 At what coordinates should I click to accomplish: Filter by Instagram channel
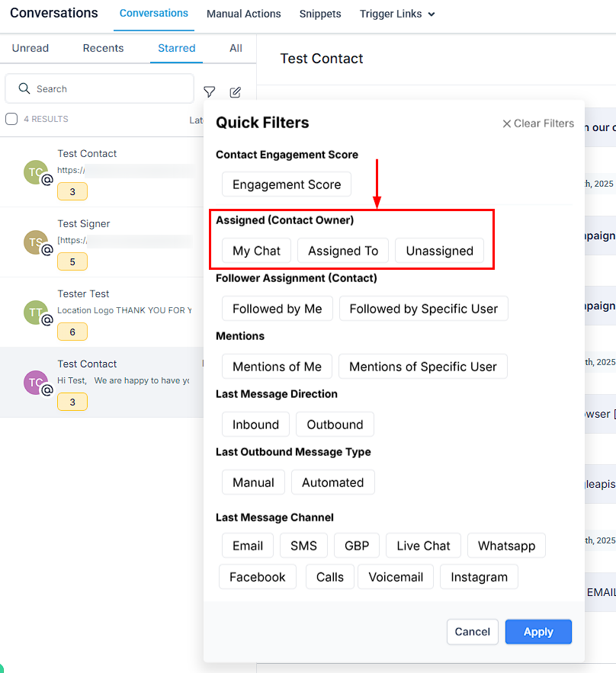click(x=479, y=577)
